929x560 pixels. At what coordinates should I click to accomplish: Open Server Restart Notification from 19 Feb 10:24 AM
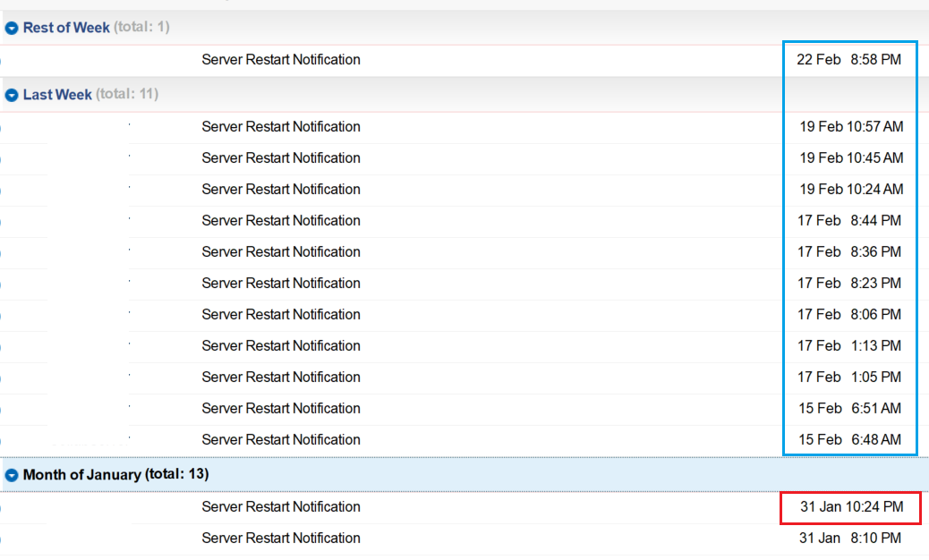(281, 190)
